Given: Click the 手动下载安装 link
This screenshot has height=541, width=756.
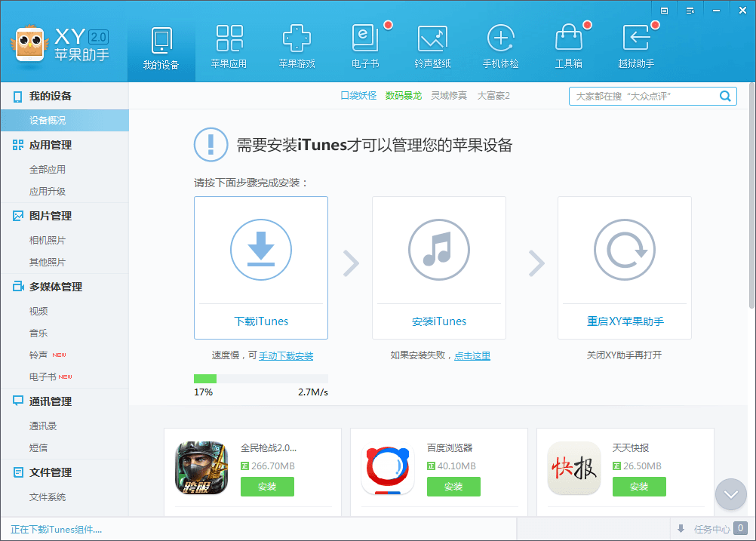Looking at the screenshot, I should tap(286, 356).
